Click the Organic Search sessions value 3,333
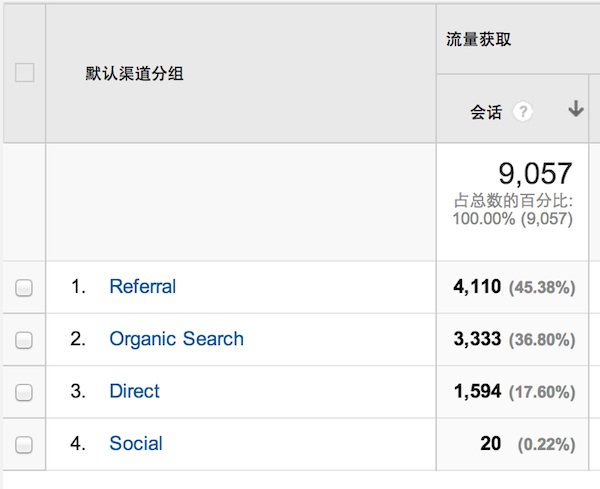 [477, 339]
